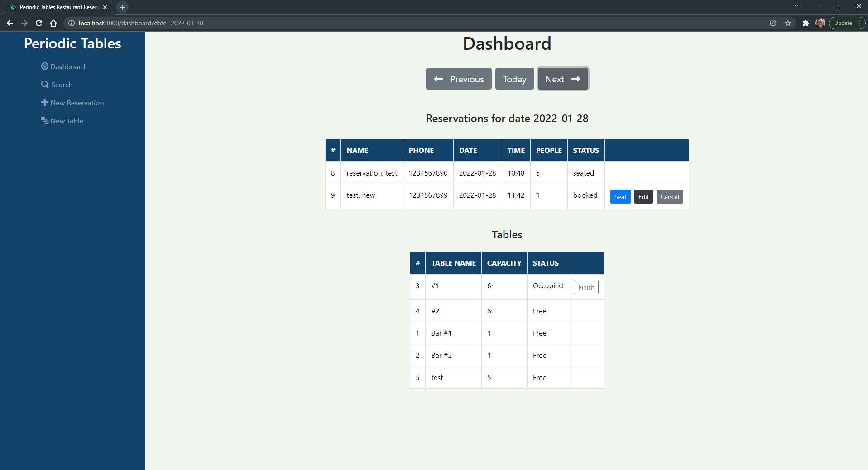868x470 pixels.
Task: Open the tab search dropdown chevron
Action: point(796,6)
